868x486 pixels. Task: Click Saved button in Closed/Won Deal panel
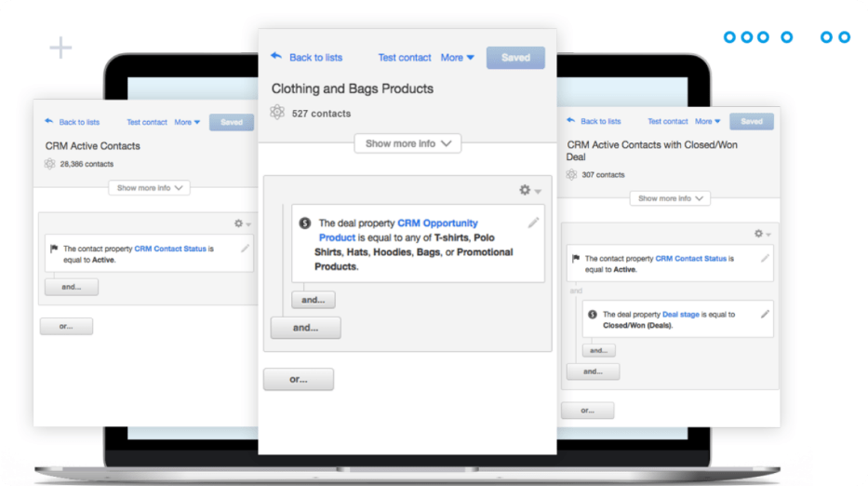[751, 121]
